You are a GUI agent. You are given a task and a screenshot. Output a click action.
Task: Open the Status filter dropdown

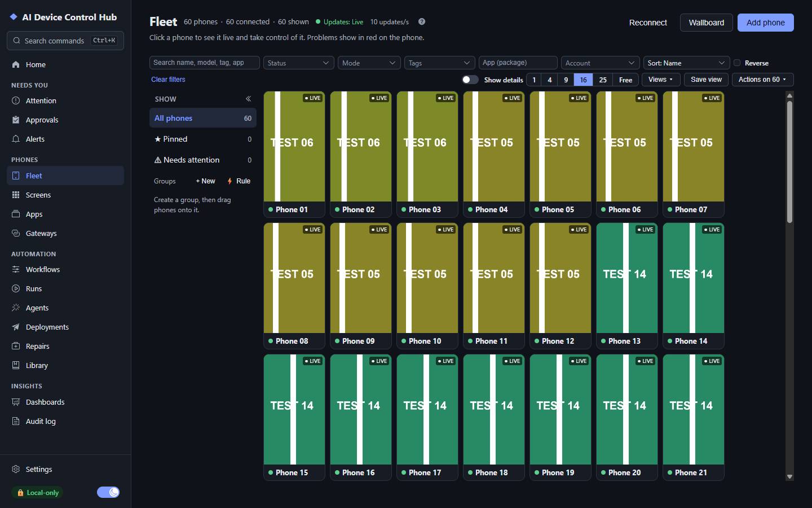[x=299, y=63]
